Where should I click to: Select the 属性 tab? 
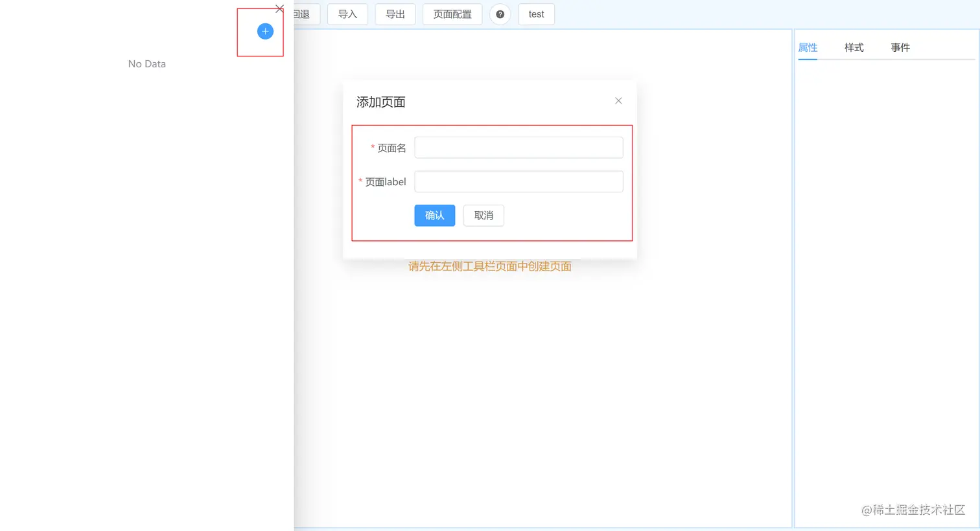pos(808,47)
